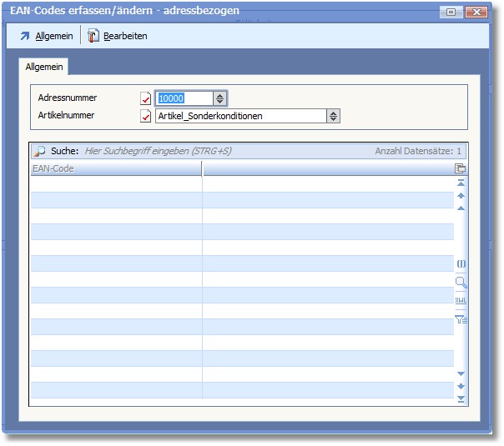Move up one row with the small arrow

pos(461,208)
